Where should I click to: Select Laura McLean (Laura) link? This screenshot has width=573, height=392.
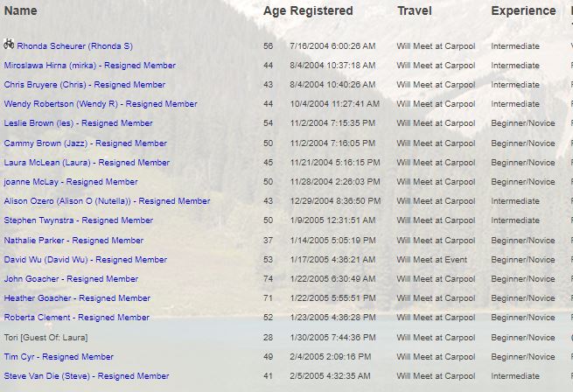87,163
